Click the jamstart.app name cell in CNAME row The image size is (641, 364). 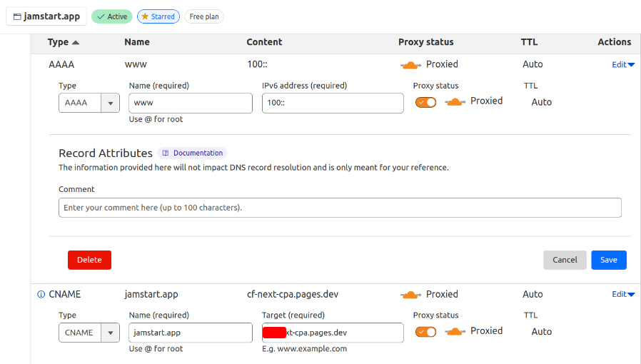151,294
